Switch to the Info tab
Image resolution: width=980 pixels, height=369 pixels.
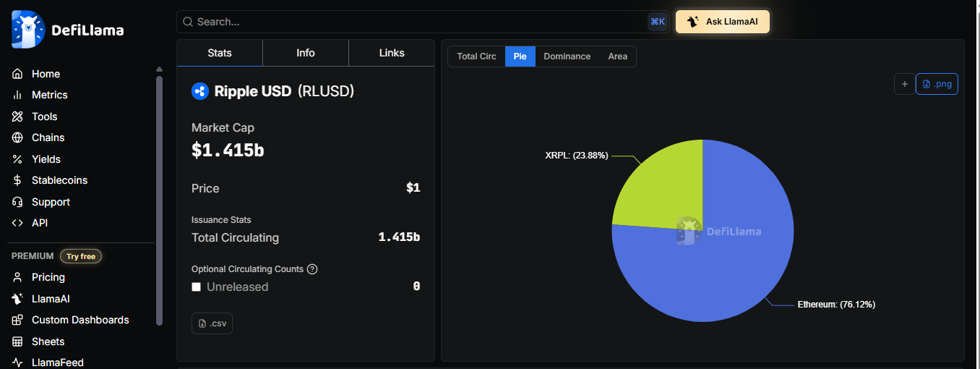click(x=306, y=53)
